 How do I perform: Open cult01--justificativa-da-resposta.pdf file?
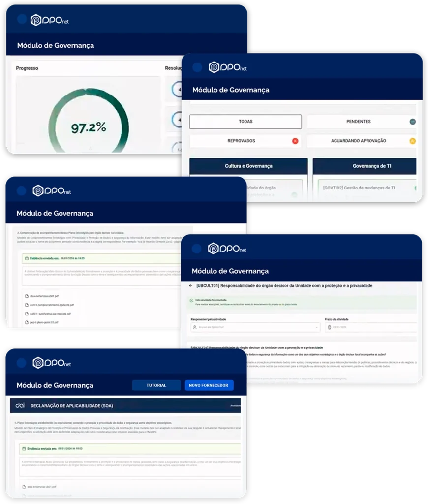(50, 314)
